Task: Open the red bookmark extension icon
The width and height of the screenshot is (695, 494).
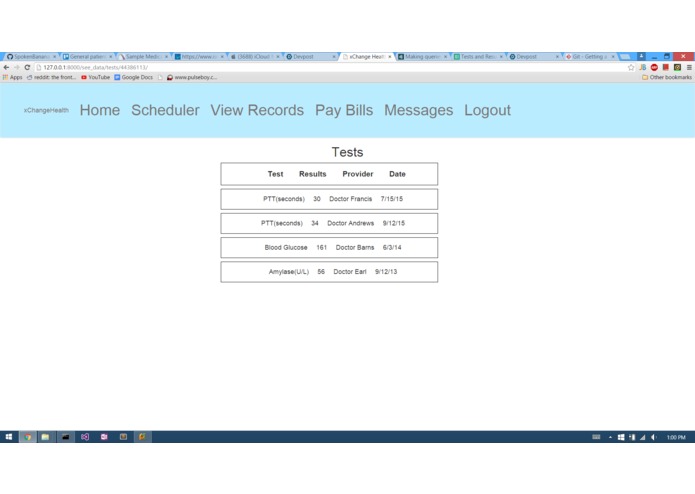Action: pyautogui.click(x=666, y=67)
